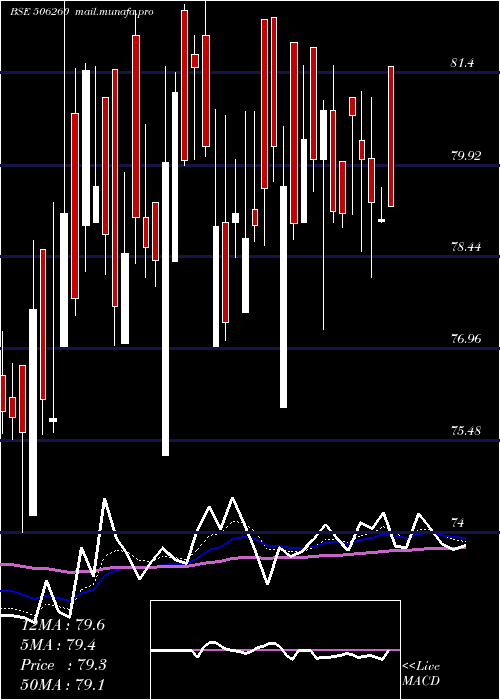
Task: Click the Price : 79.3 readout
Action: (x=63, y=665)
